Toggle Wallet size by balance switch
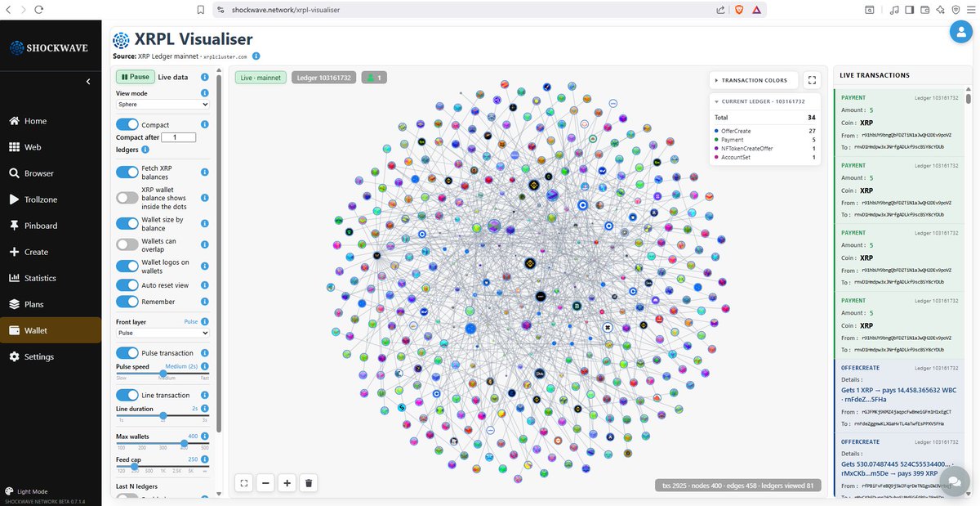 pyautogui.click(x=127, y=223)
